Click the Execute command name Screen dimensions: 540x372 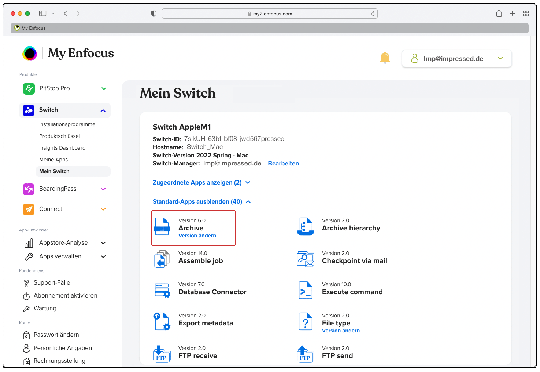(x=352, y=292)
